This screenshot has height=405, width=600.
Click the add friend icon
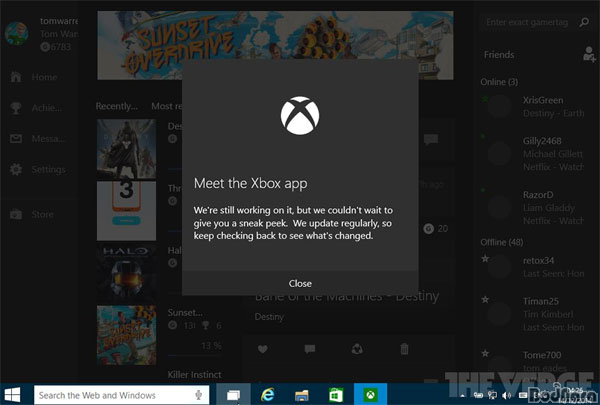point(589,54)
